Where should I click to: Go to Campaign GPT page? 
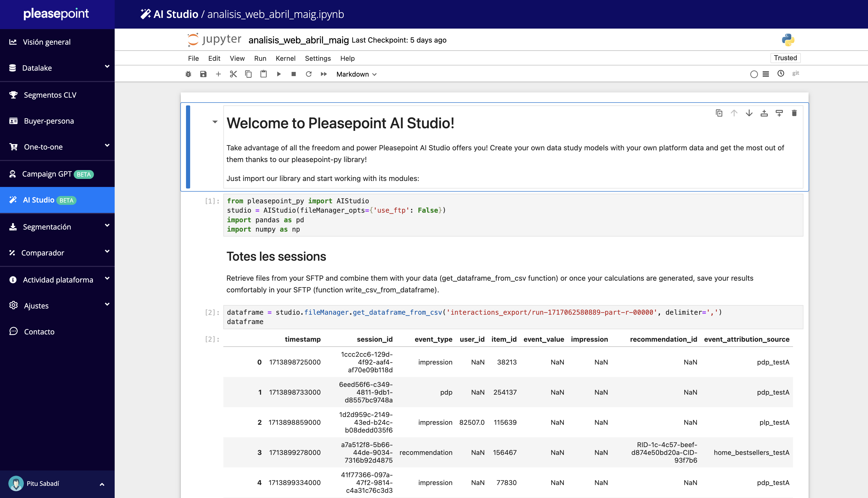(47, 174)
